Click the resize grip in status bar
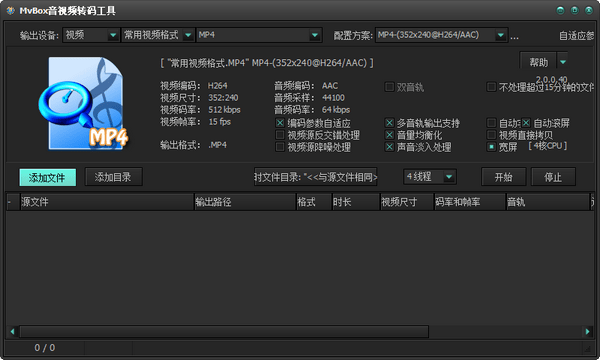600x360 pixels. pos(587,348)
